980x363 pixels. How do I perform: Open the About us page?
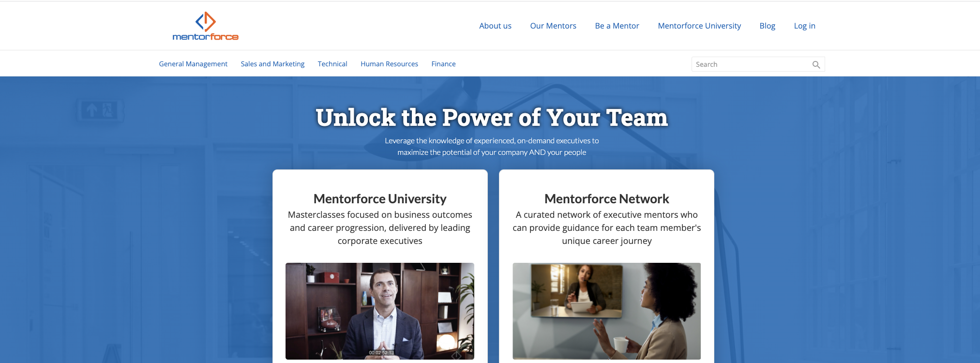coord(495,26)
